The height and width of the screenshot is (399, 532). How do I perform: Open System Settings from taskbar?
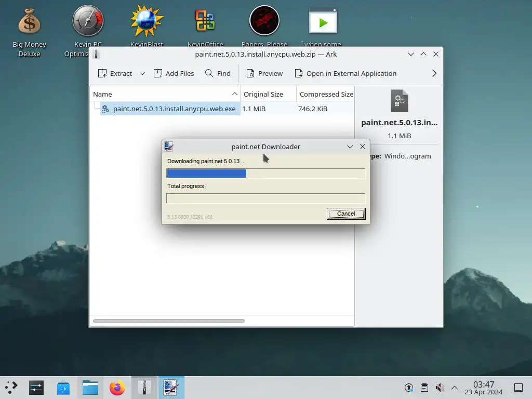pyautogui.click(x=36, y=388)
